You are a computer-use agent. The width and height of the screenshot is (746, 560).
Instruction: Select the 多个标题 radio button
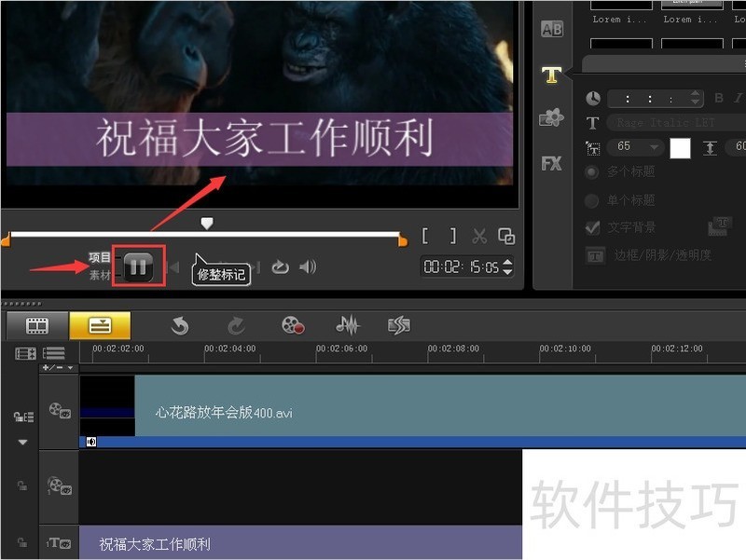click(592, 172)
